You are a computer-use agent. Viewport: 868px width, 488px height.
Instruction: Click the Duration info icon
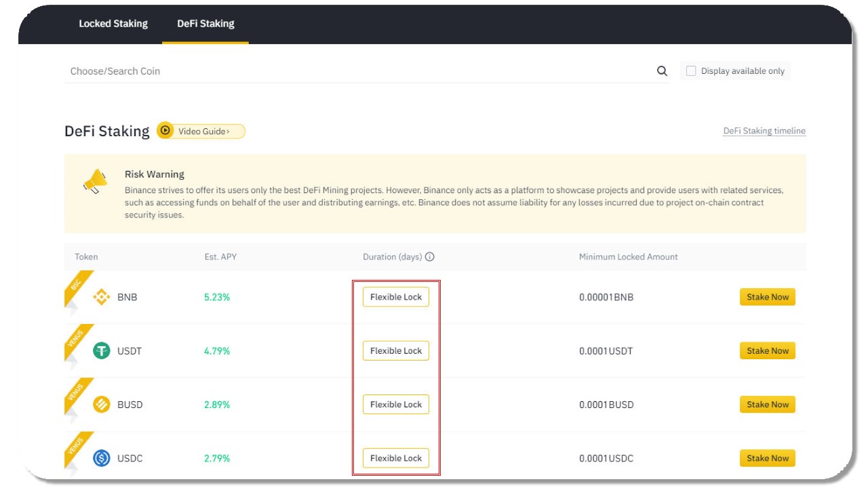click(x=430, y=257)
